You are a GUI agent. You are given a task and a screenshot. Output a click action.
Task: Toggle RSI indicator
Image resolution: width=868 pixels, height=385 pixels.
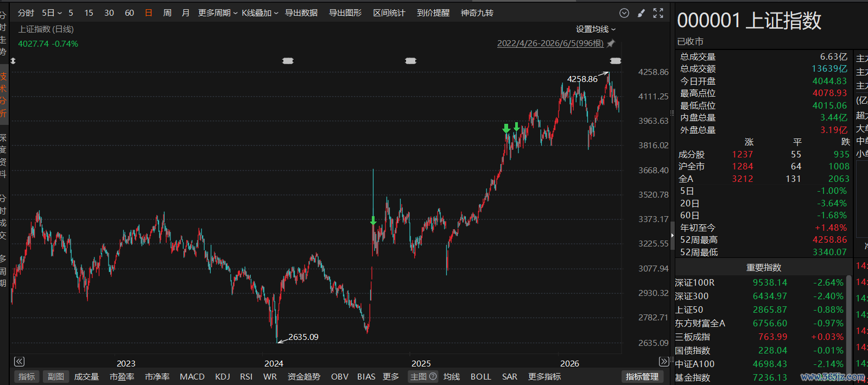(x=246, y=377)
